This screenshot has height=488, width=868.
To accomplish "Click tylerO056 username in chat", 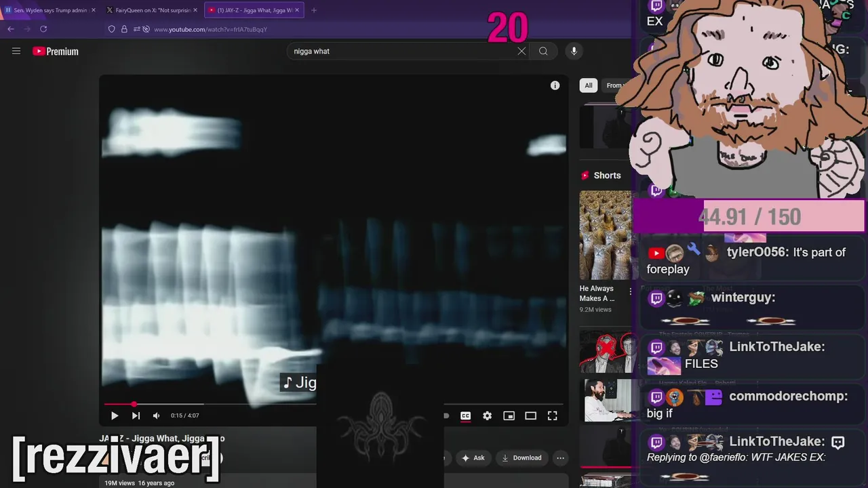I will (x=757, y=252).
